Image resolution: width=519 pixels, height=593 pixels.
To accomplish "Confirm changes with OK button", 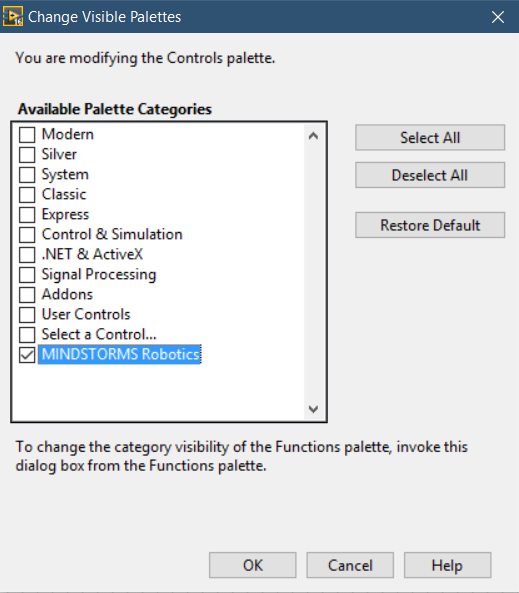I will 253,565.
